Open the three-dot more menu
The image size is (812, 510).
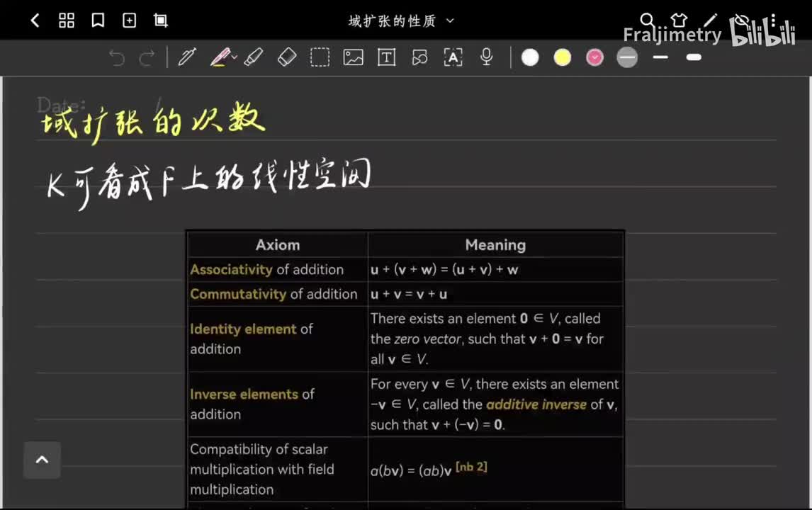click(x=773, y=20)
